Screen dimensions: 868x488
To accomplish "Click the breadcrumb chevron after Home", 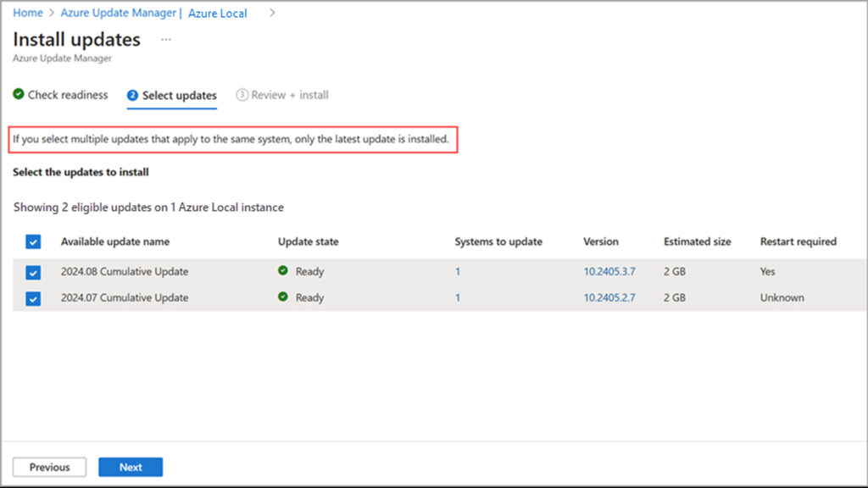I will [52, 14].
